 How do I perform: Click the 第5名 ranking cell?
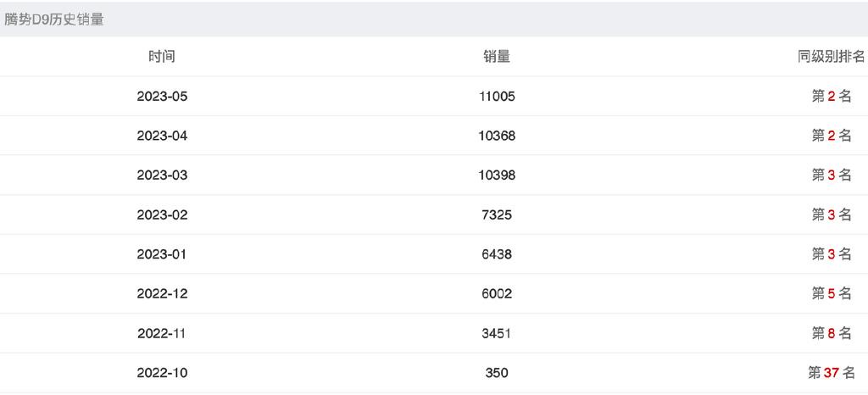pos(831,294)
